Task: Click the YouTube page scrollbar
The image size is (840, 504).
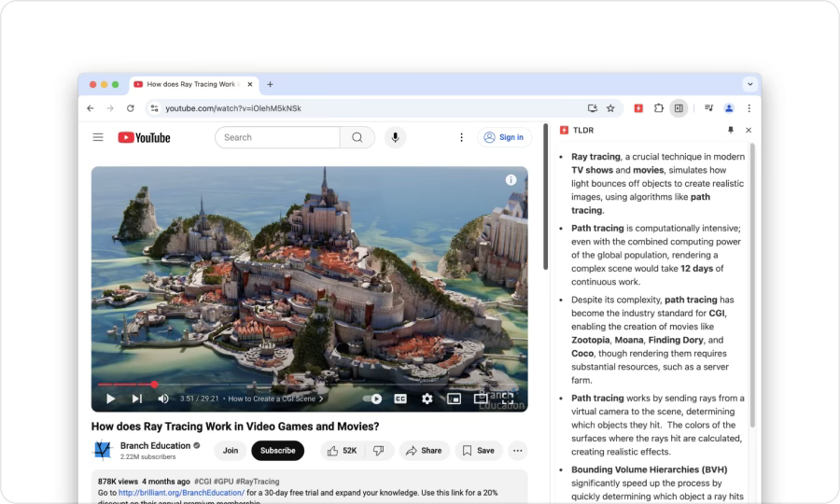Action: (545, 197)
